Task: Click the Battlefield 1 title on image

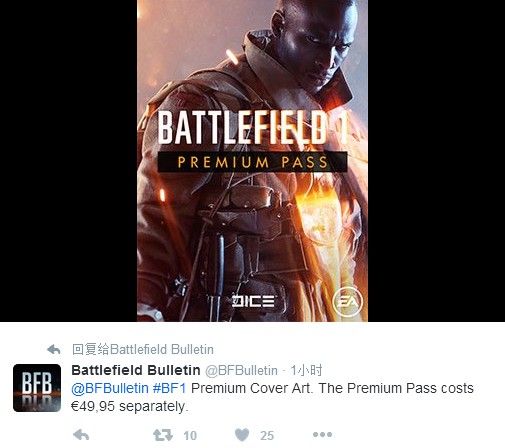Action: (252, 128)
